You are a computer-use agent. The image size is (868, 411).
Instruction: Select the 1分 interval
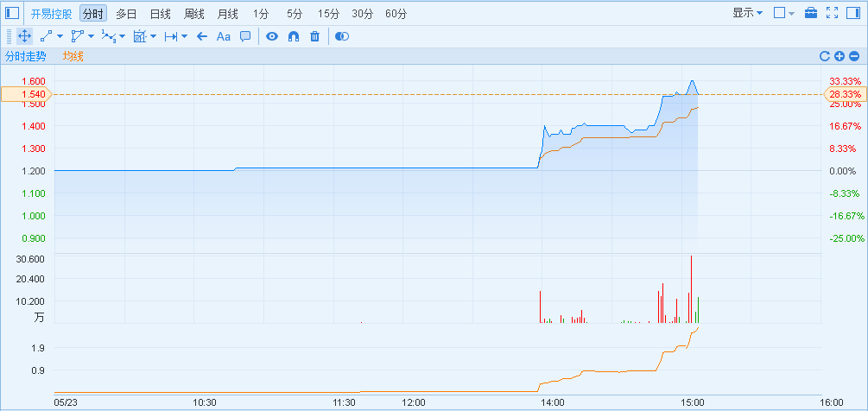261,14
